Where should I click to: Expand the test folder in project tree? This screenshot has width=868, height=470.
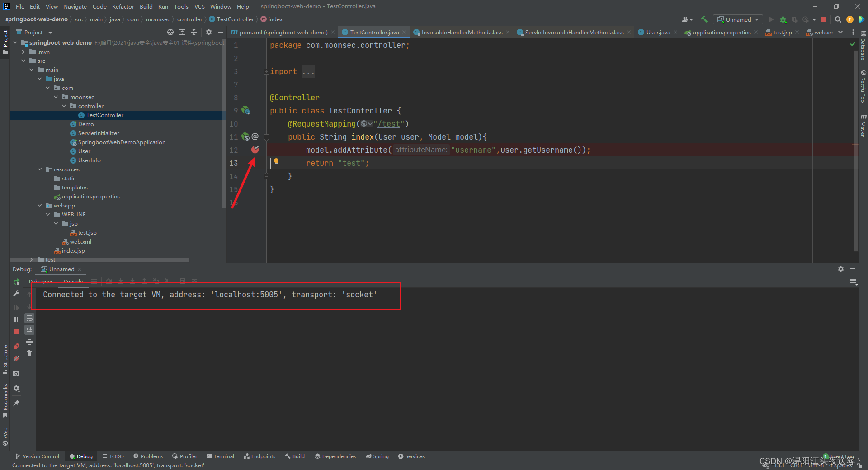click(32, 259)
